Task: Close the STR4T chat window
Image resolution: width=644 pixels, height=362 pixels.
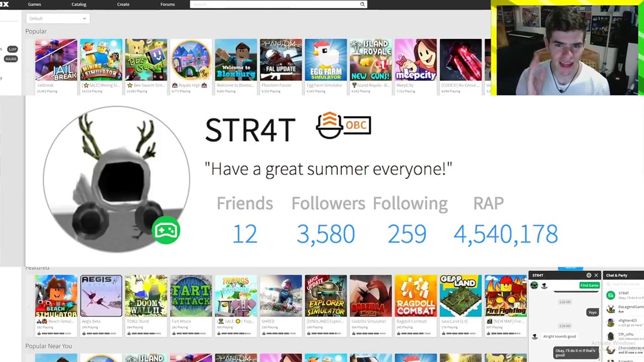Action: pos(596,275)
